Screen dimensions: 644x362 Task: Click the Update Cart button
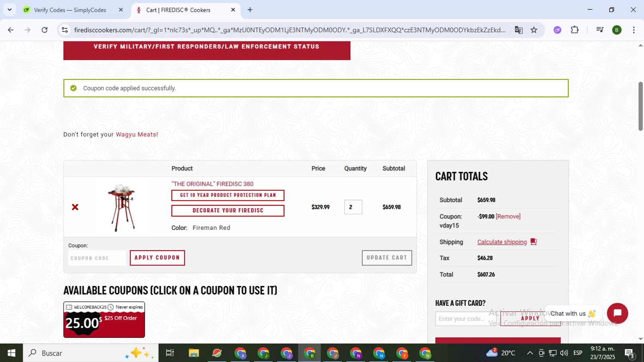pos(387,258)
